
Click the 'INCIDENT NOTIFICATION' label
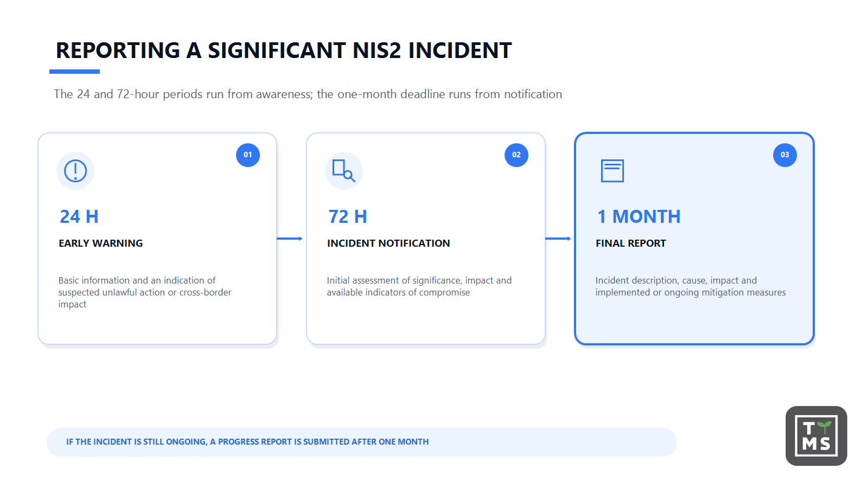pyautogui.click(x=388, y=243)
